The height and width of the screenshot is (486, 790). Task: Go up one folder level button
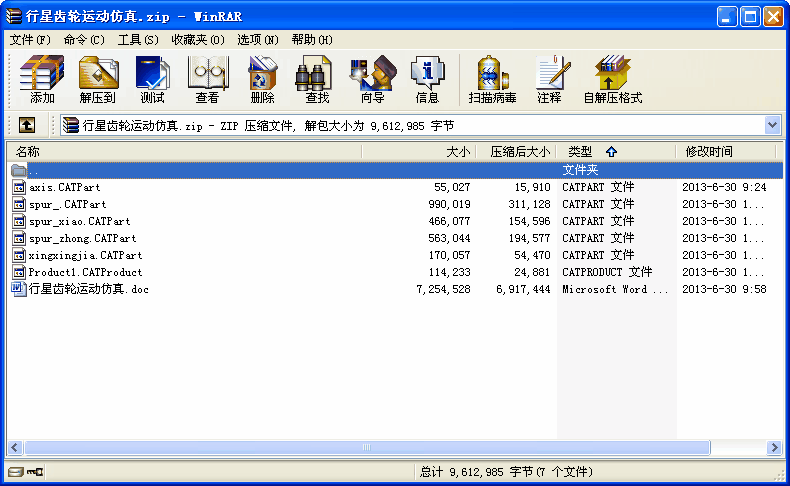pos(27,125)
